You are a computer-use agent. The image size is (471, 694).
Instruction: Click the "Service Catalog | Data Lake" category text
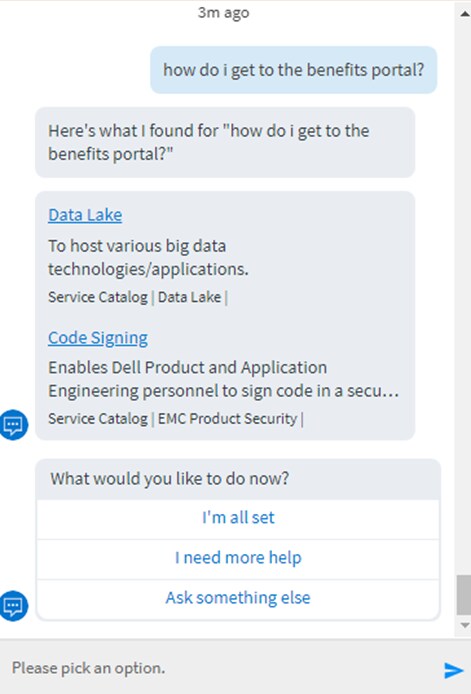[137, 297]
